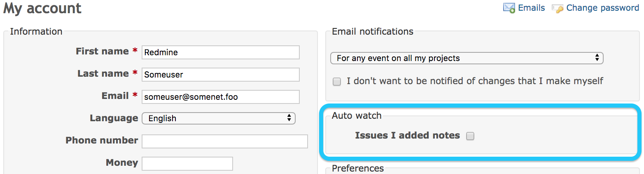The width and height of the screenshot is (644, 174).
Task: Open the Change password link text
Action: [x=603, y=8]
